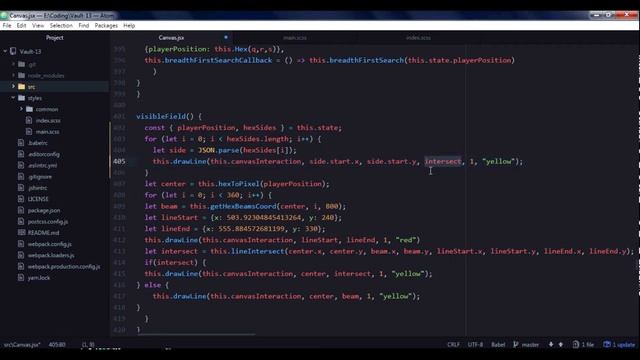The width and height of the screenshot is (640, 360).
Task: Click the main.scss file icon in tree
Action: (x=29, y=131)
